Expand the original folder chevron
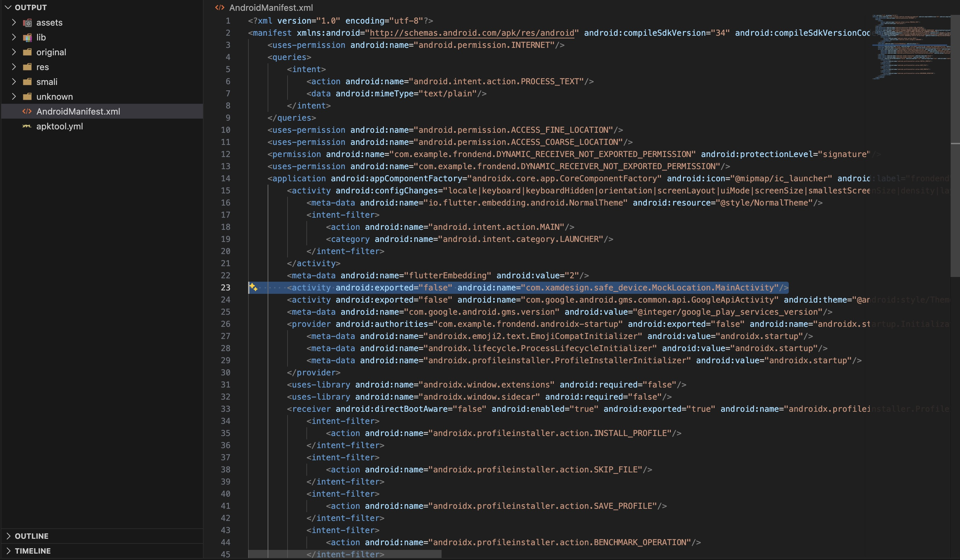The image size is (960, 560). pos(14,52)
